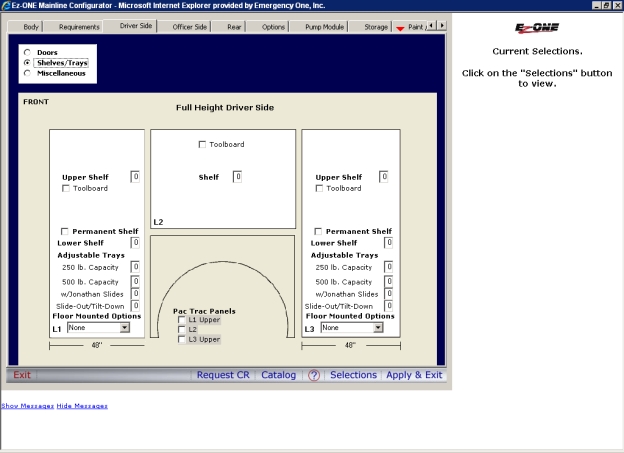Check the L2 Toolboard checkbox
Screen dimensions: 624x453
tap(202, 144)
